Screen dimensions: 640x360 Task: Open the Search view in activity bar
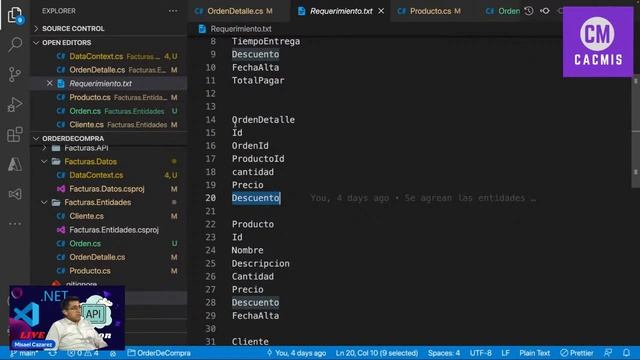pyautogui.click(x=15, y=44)
